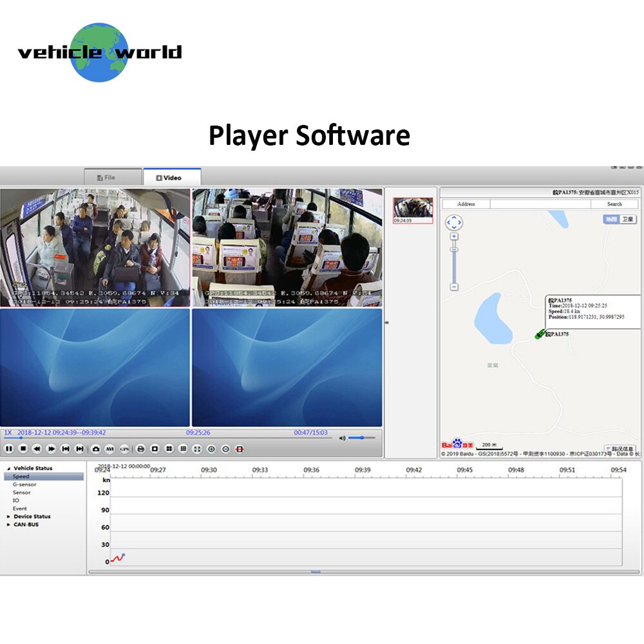This screenshot has width=644, height=644.
Task: Select the standard map view (地图) button
Action: (x=611, y=219)
